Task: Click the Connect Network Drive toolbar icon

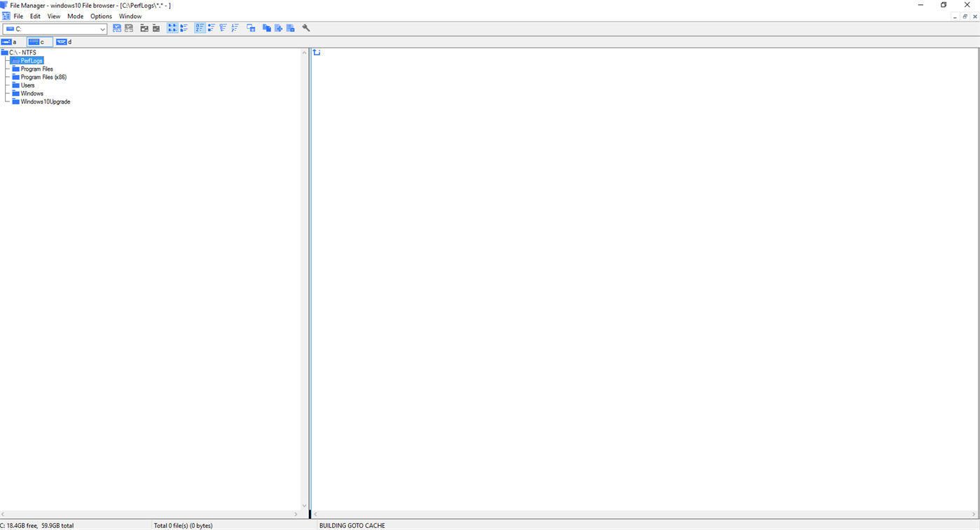Action: [117, 28]
